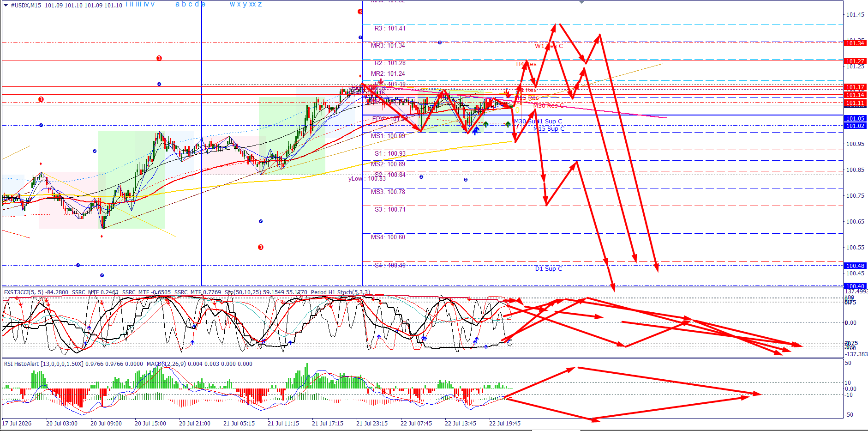This screenshot has height=431, width=868.
Task: Click the chart shift triangle at chart top
Action: 581,2
